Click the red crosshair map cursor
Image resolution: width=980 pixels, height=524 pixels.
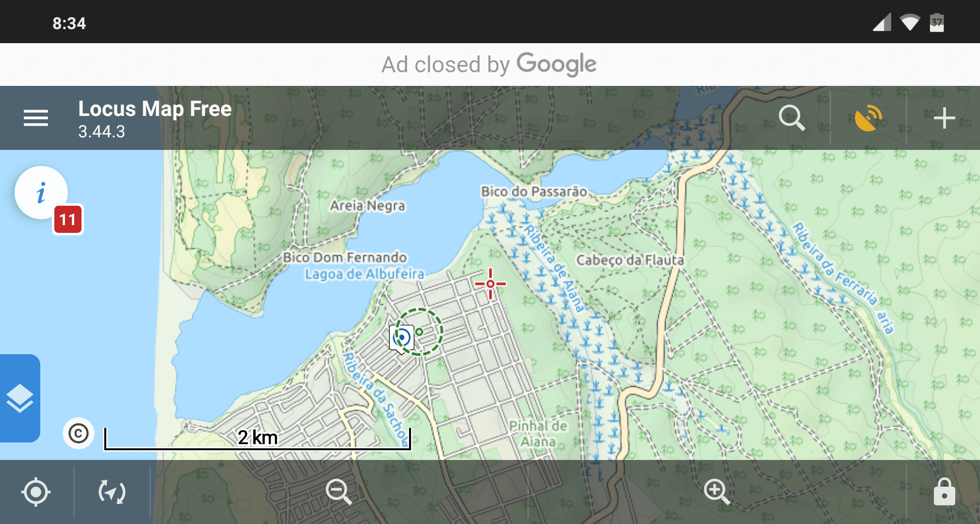[490, 284]
